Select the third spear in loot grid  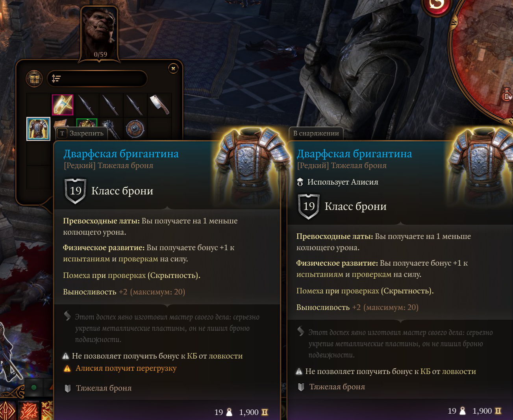(x=135, y=105)
